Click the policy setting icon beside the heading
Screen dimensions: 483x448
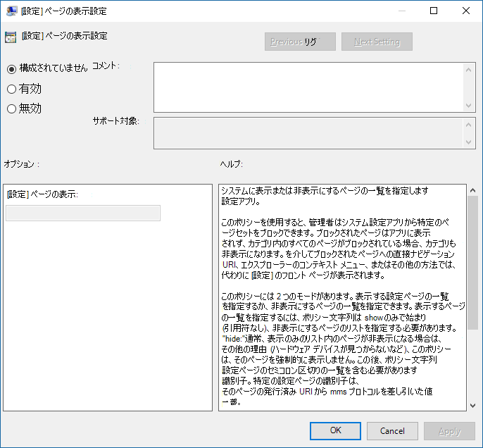point(11,37)
